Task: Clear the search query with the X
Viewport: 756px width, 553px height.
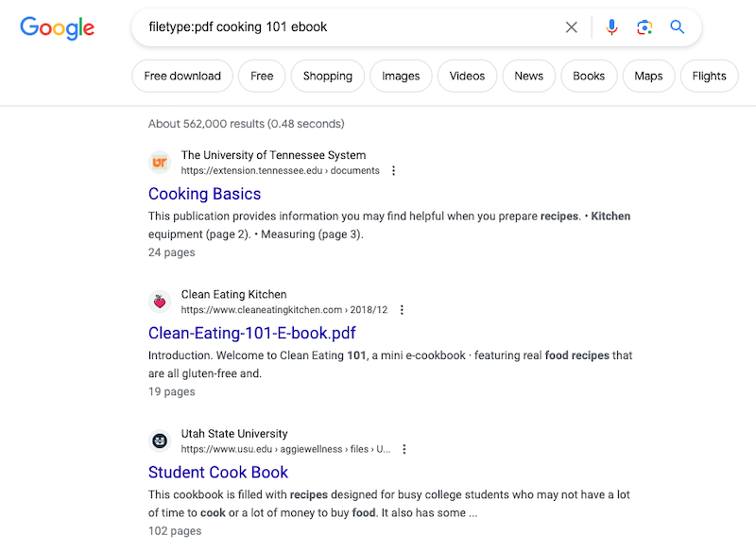Action: (572, 27)
